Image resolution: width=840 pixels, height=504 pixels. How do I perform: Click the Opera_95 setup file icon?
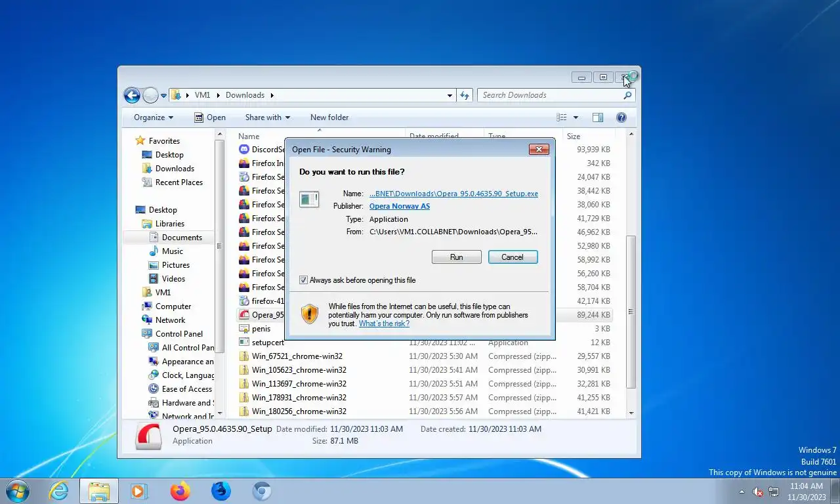(x=244, y=315)
